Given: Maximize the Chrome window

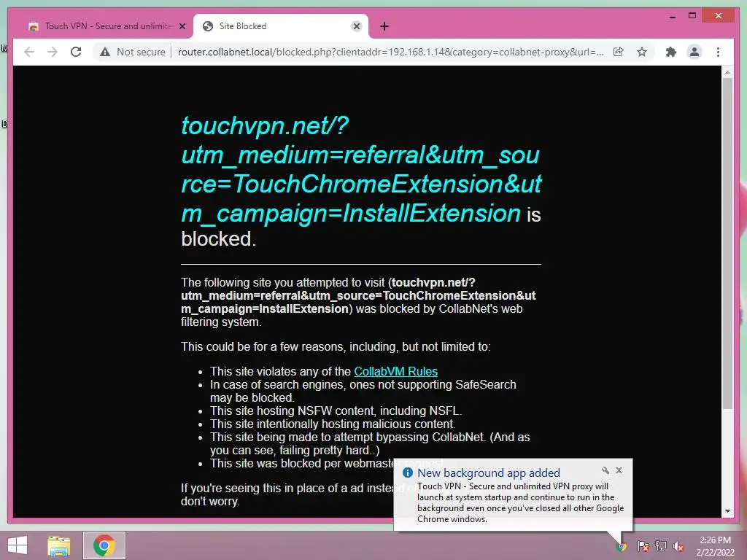Looking at the screenshot, I should coord(692,16).
